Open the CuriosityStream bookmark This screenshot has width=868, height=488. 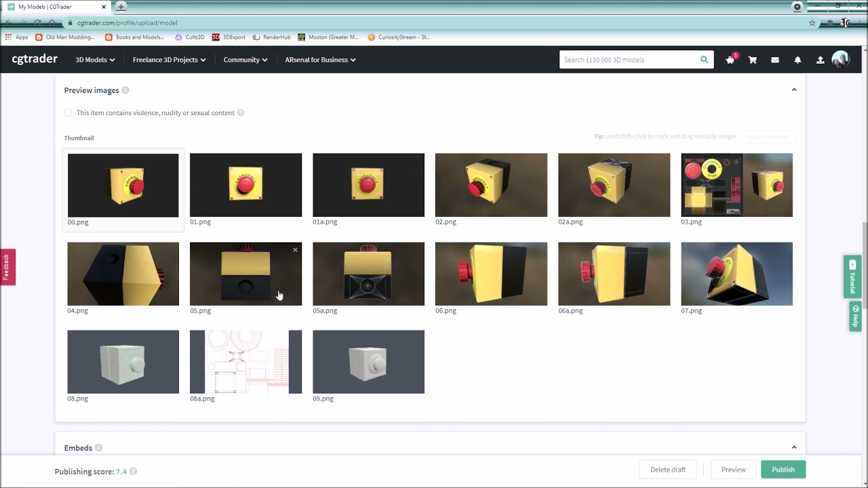399,37
